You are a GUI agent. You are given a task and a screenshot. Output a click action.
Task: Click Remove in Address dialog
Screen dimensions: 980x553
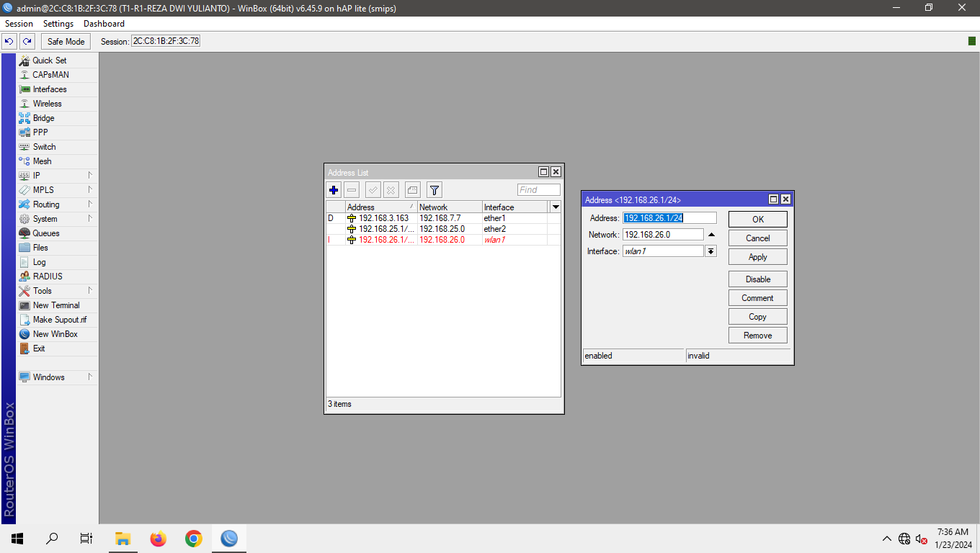[758, 335]
